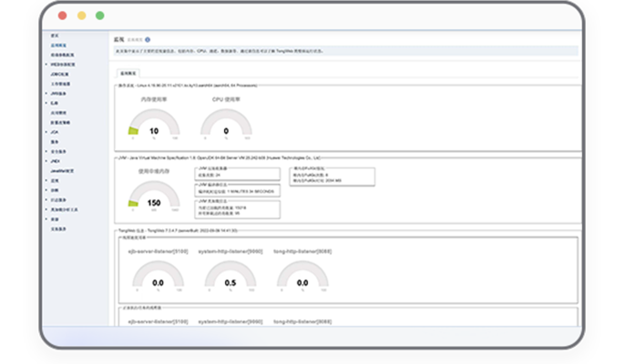Click the 'JVM - Java Virtual Machine Specification' section header
Viewport: 625px width, 364px height.
tap(220, 158)
